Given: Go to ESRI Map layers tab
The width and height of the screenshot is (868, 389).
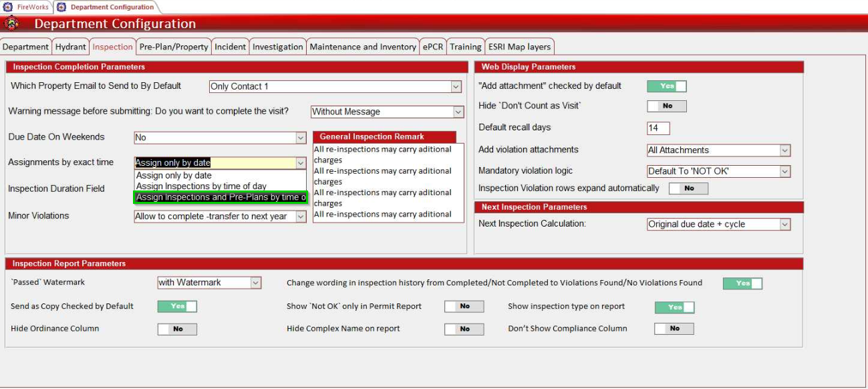Looking at the screenshot, I should [x=519, y=47].
